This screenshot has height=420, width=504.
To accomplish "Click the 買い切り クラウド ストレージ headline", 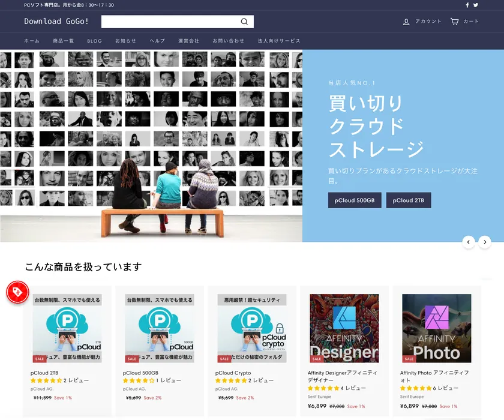I will pyautogui.click(x=376, y=126).
